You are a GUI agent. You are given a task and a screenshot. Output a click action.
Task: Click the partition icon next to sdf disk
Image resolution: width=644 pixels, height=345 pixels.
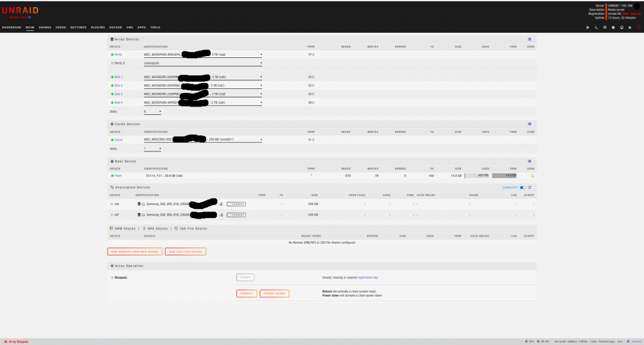point(144,215)
